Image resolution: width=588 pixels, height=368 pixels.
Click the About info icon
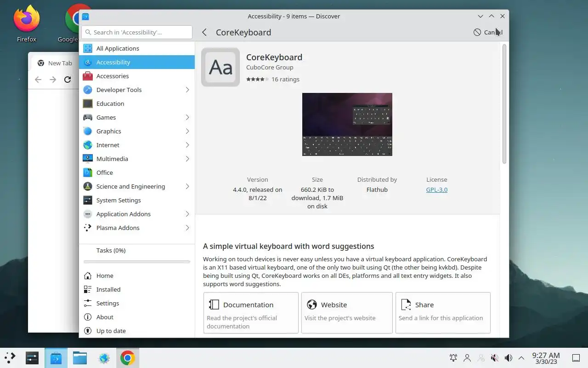tap(88, 317)
